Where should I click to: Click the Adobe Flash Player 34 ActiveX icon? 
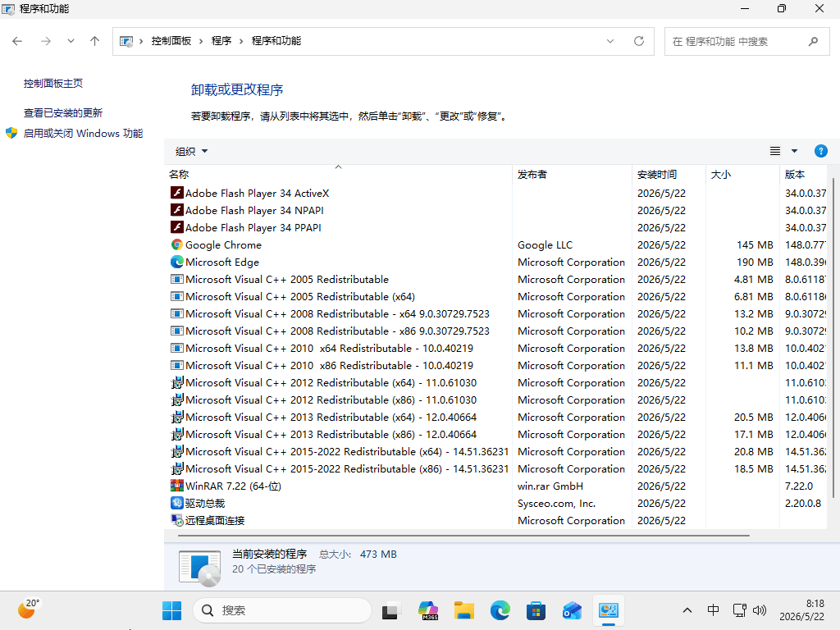[x=177, y=193]
